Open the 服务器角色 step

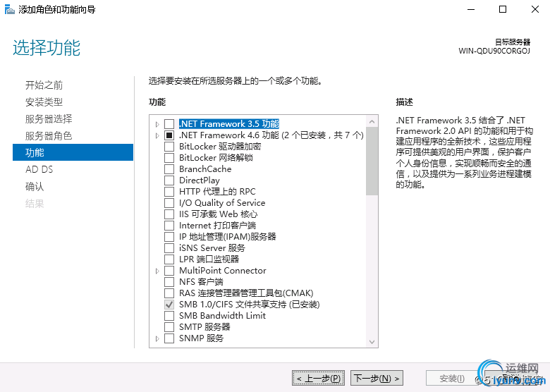click(x=49, y=135)
